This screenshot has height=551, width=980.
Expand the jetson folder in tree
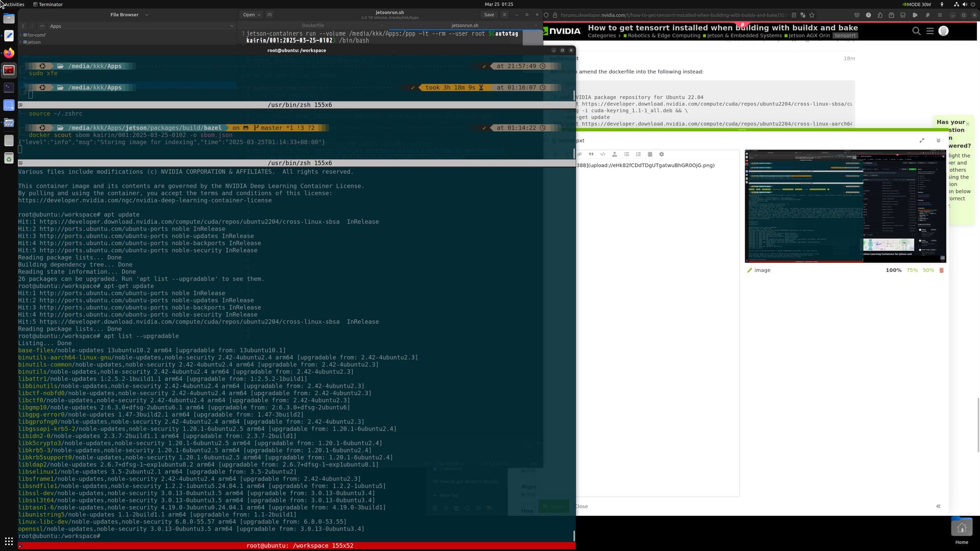click(x=21, y=42)
